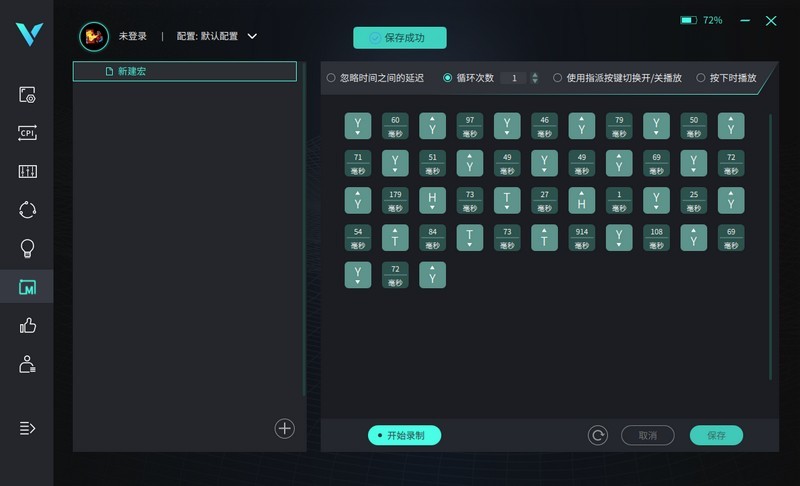The image size is (800, 486).
Task: Open the polling rate circular arrows icon
Action: [27, 210]
